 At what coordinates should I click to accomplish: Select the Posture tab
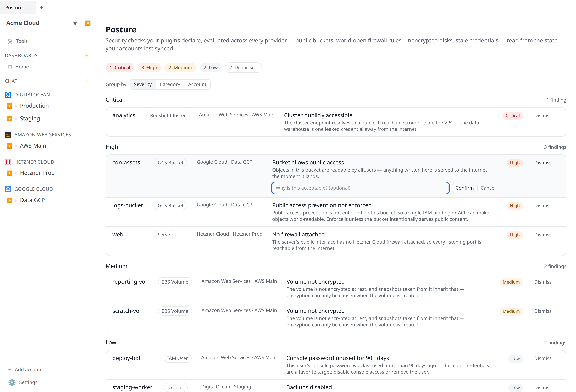(x=18, y=7)
